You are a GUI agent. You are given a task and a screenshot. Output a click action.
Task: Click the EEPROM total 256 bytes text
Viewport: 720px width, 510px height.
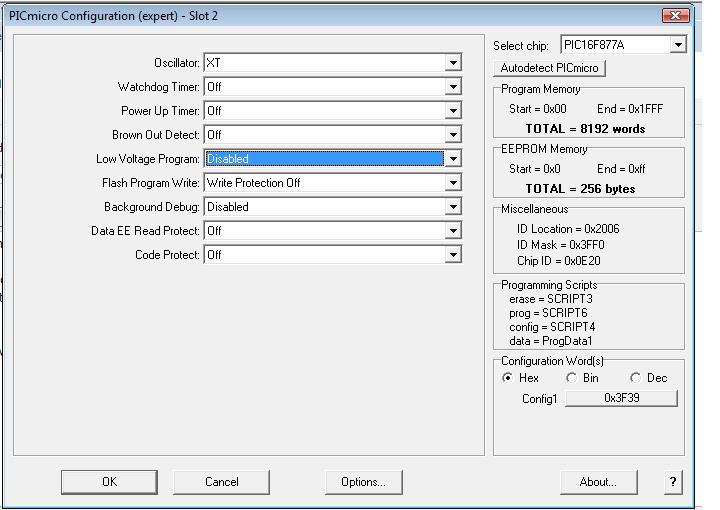click(580, 189)
